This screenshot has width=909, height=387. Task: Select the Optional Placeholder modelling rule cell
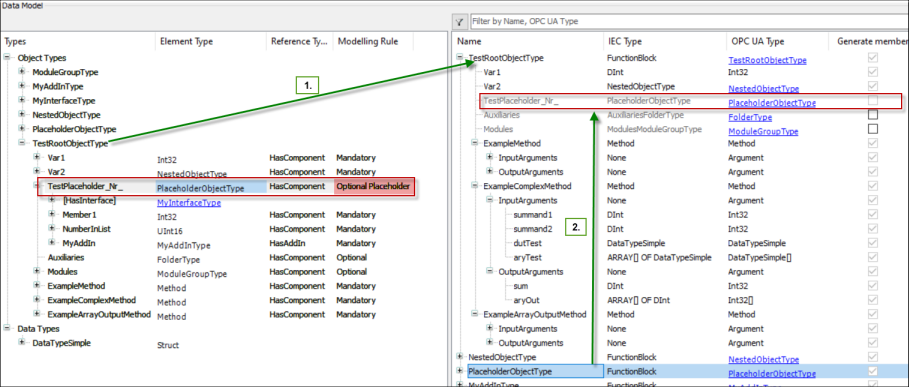click(x=373, y=186)
